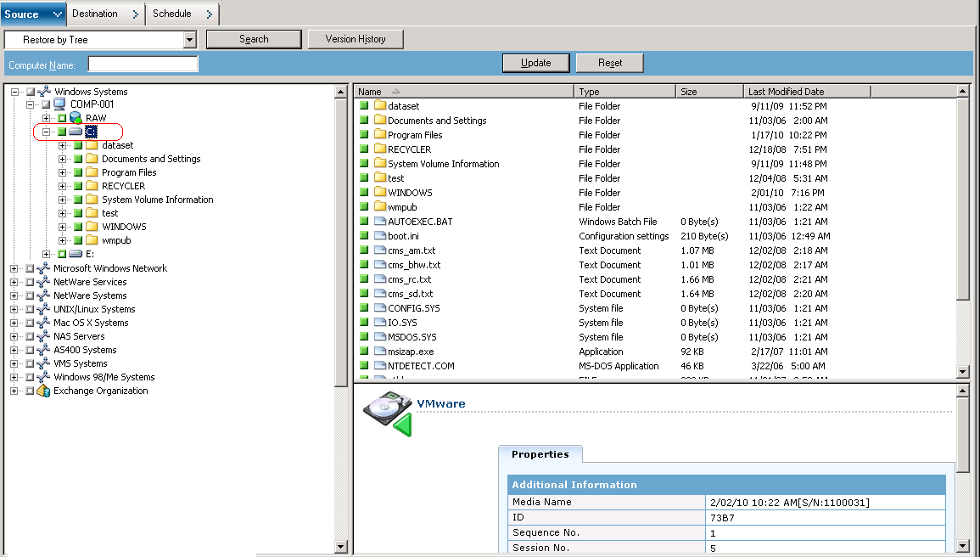The width and height of the screenshot is (980, 557).
Task: Click the boot.ini file icon
Action: tap(380, 236)
